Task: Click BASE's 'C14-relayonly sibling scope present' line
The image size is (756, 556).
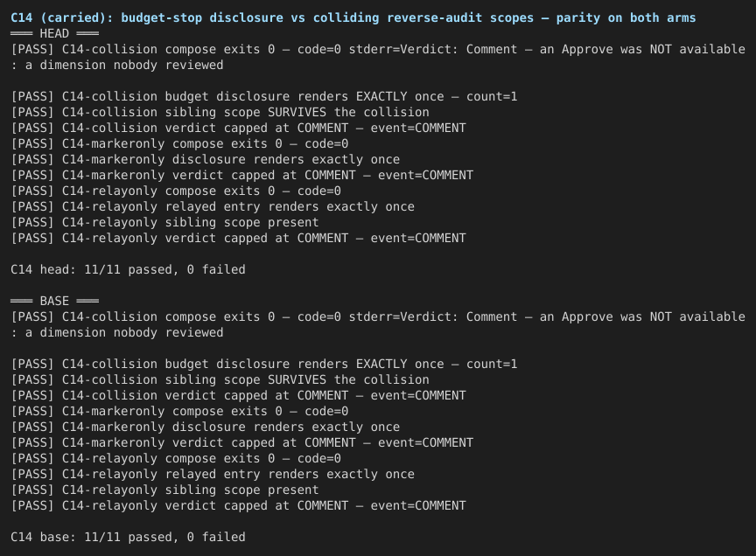Action: pos(164,490)
